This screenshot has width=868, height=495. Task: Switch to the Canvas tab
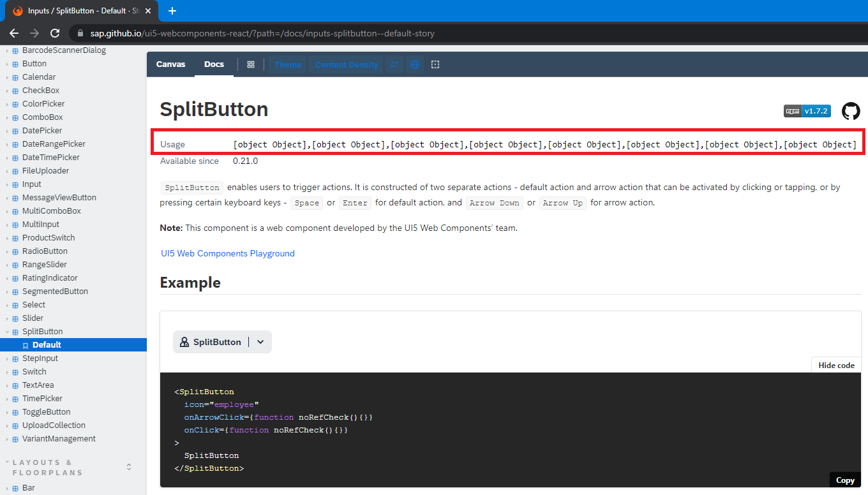(170, 64)
